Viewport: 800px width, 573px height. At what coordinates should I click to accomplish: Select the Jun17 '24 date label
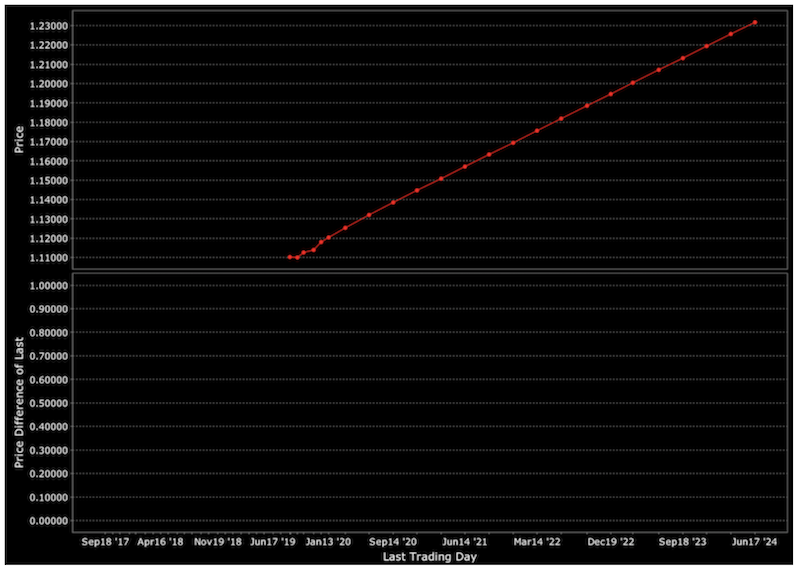tap(754, 541)
